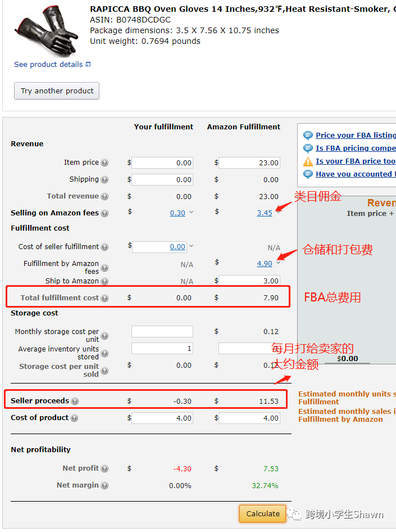Screen dimensions: 396x532
Task: Click help icon beside Average inventory units stored
Action: click(x=104, y=353)
